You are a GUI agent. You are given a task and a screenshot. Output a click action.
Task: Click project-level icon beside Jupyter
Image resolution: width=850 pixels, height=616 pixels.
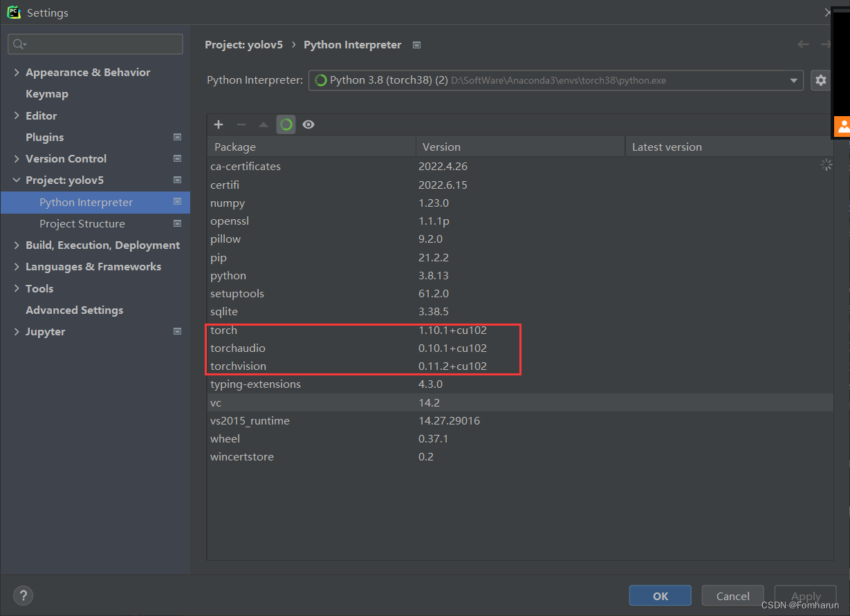(177, 331)
